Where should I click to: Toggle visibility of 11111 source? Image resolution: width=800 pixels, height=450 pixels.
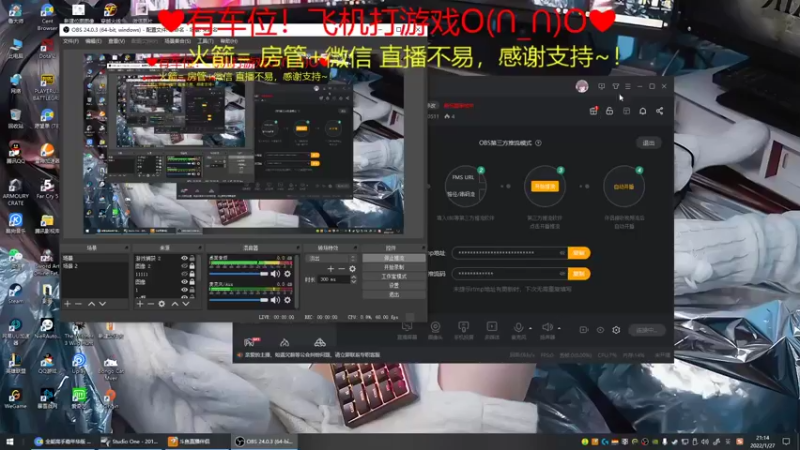184,274
